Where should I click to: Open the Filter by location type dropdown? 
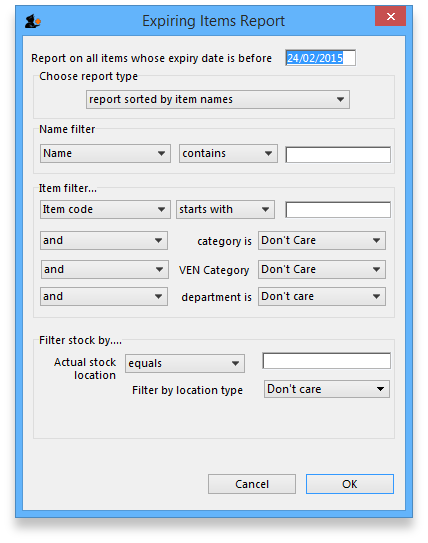point(327,389)
